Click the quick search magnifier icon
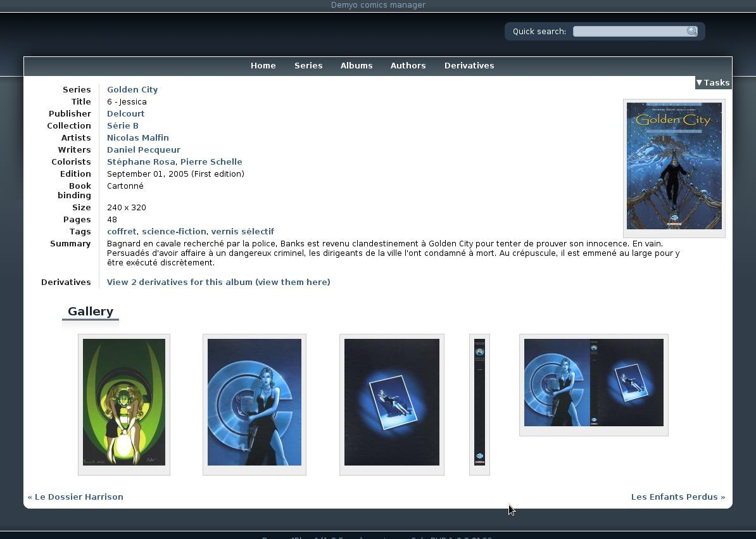This screenshot has height=539, width=756. point(692,31)
